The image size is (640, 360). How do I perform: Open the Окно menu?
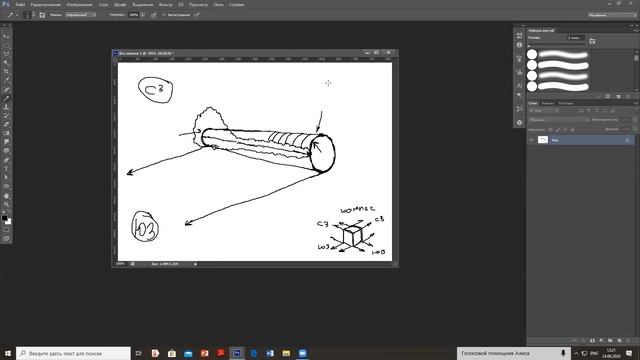coord(218,4)
